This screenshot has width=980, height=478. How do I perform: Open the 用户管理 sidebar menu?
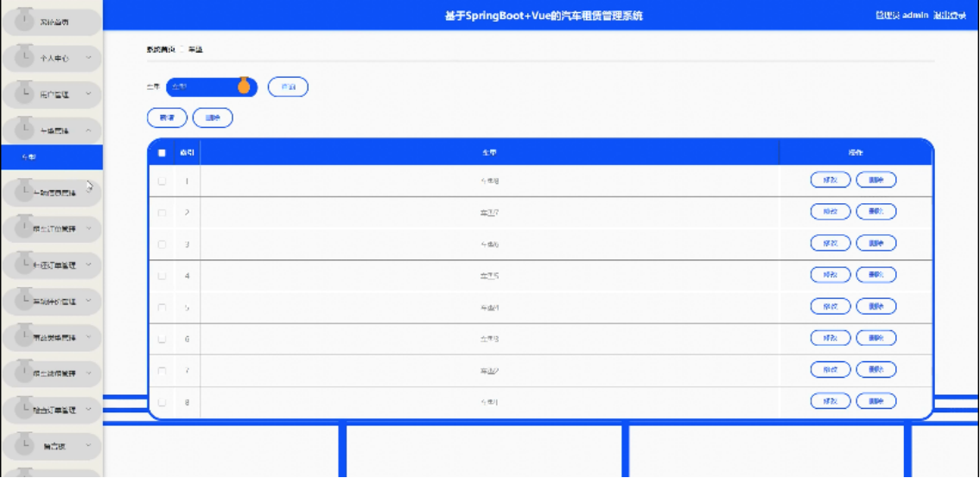[x=51, y=94]
